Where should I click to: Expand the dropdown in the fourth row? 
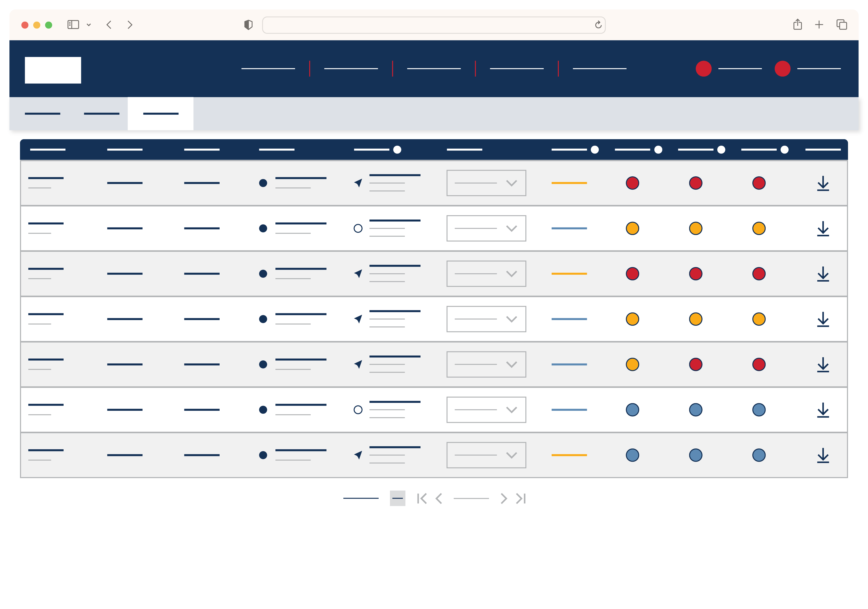[486, 319]
